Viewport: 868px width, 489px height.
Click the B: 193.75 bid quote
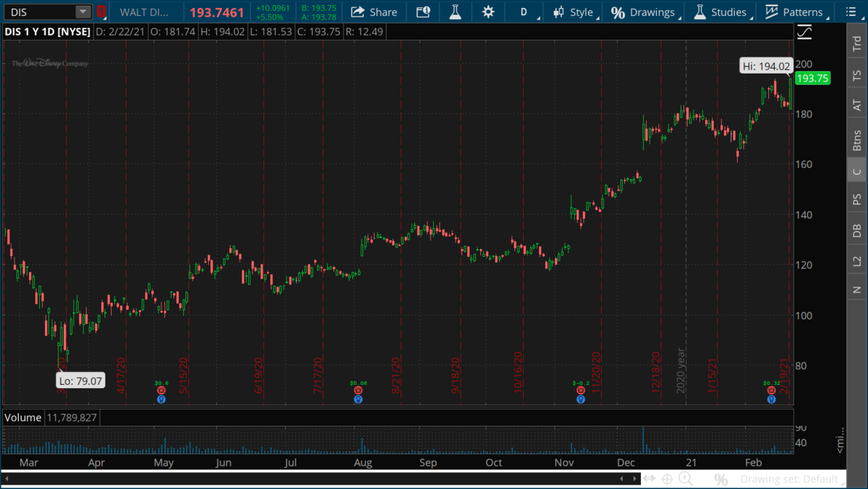coord(319,8)
